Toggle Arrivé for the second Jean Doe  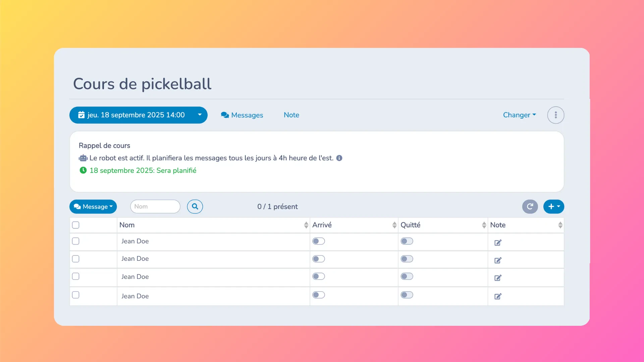pos(319,259)
